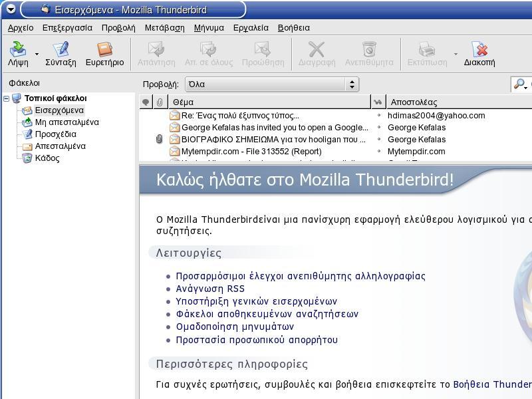532x399 pixels.
Task: Open the Αρχείο menu
Action: [21, 28]
